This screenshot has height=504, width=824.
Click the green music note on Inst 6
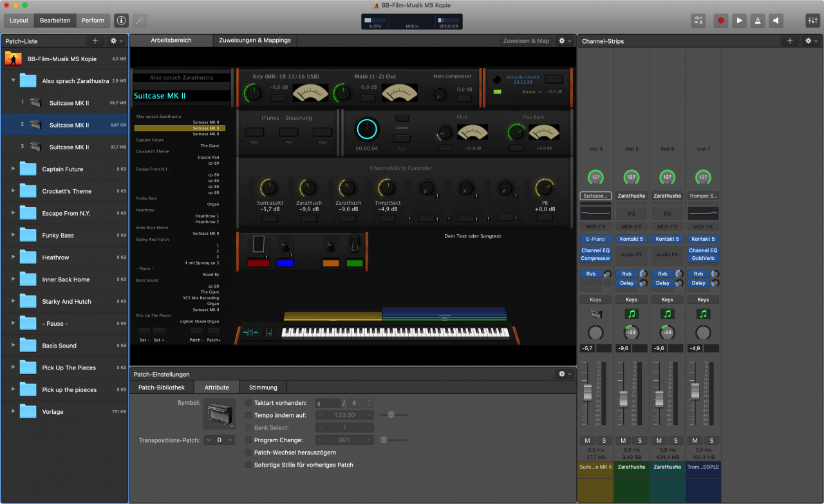click(x=668, y=314)
